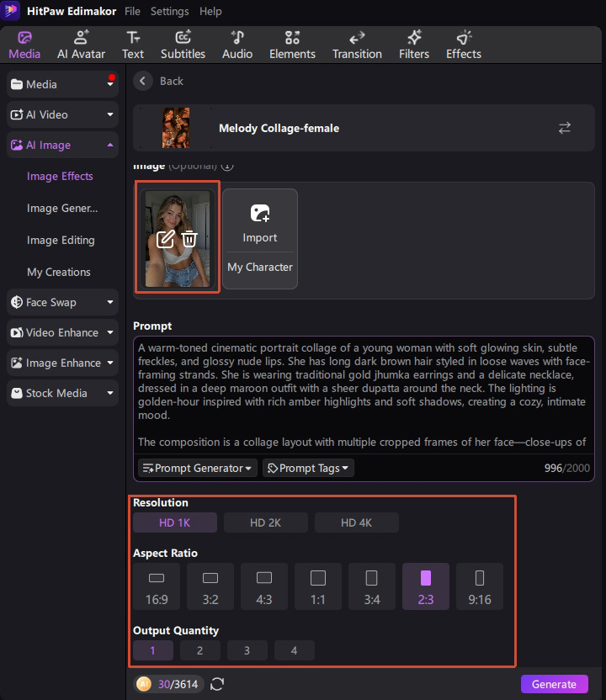Click the Back arrow button

pyautogui.click(x=143, y=81)
